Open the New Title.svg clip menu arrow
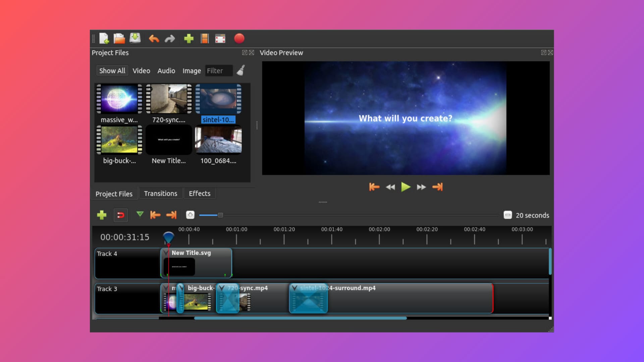Screen dimensions: 644x362 click(x=166, y=253)
